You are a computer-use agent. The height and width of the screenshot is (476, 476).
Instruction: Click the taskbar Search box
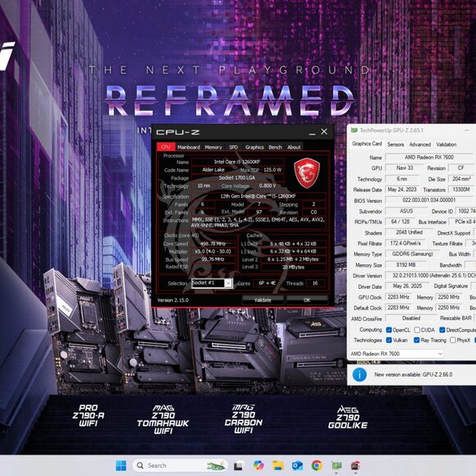tap(180, 465)
